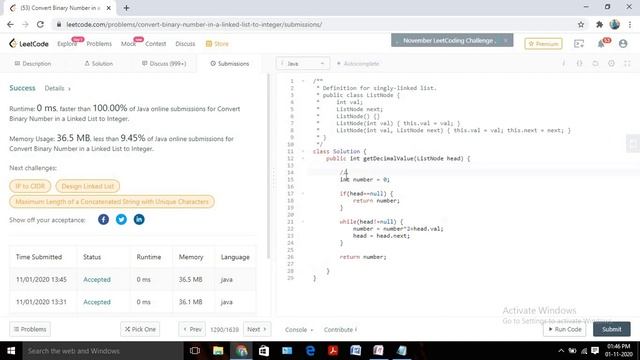Screen dimensions: 640x360
Task: Go to Prev problem
Action: point(192,329)
